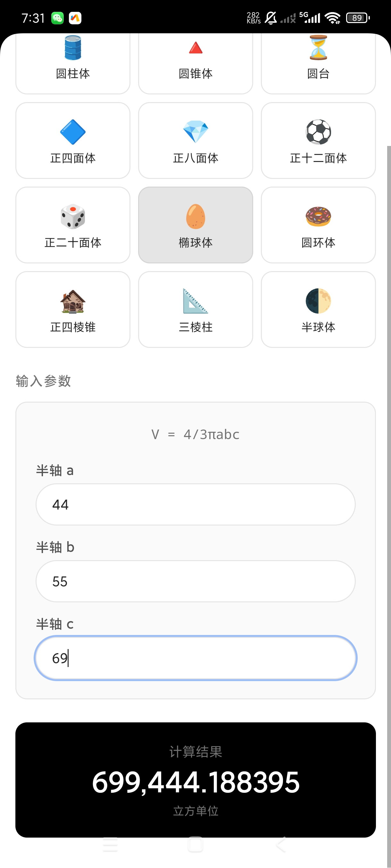Focus the 半轴 a input field

click(x=196, y=504)
